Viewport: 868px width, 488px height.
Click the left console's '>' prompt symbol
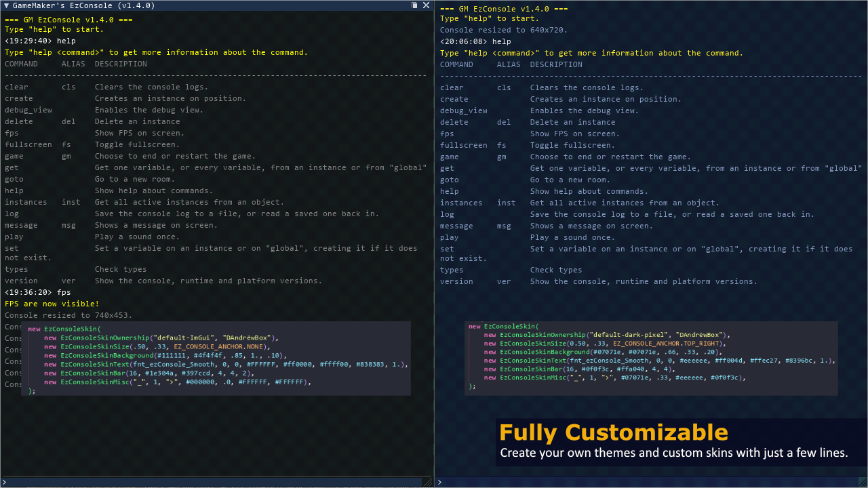(x=5, y=482)
